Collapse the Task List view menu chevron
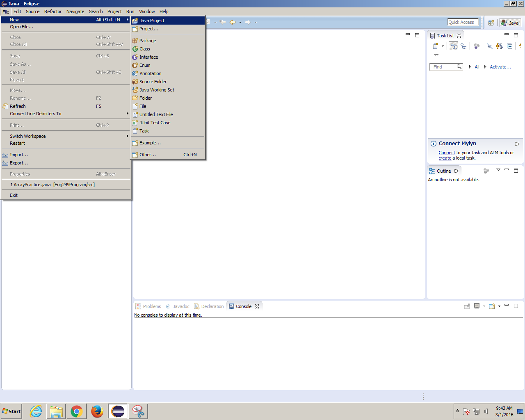The image size is (525, 420). click(436, 55)
